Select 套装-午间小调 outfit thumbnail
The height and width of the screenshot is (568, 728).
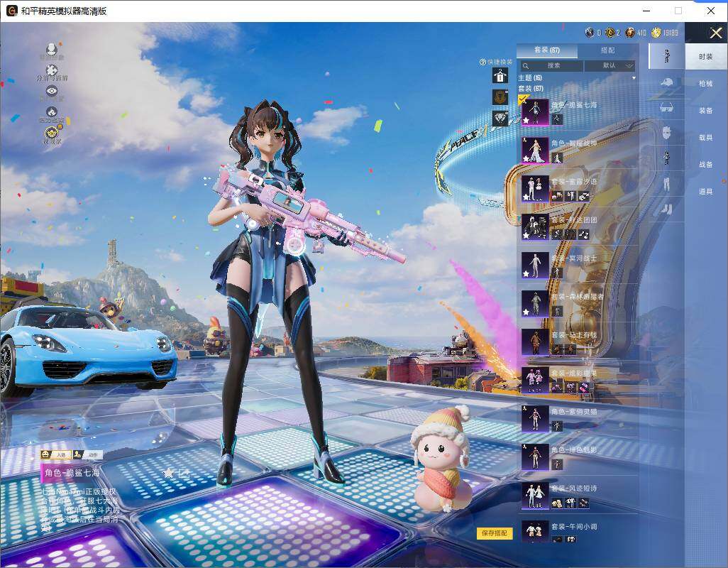(535, 532)
